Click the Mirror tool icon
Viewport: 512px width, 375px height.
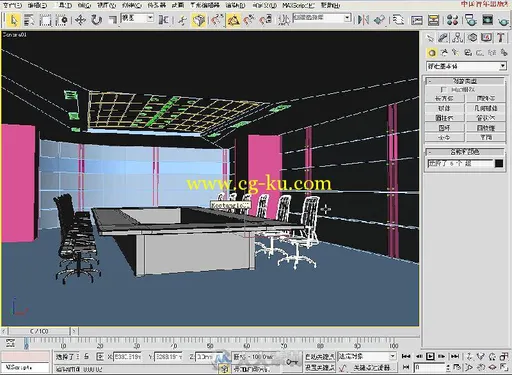pos(363,20)
